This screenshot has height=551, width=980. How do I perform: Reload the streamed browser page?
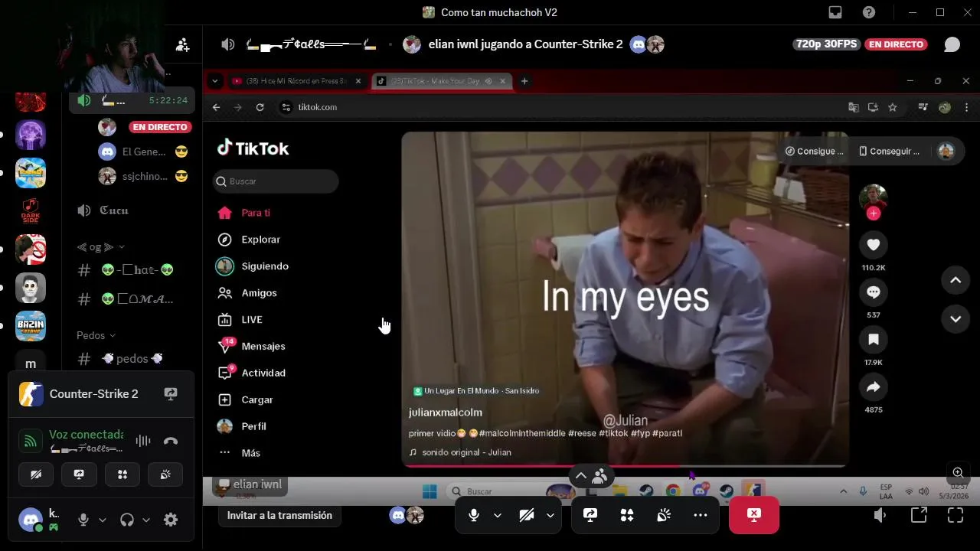(260, 107)
